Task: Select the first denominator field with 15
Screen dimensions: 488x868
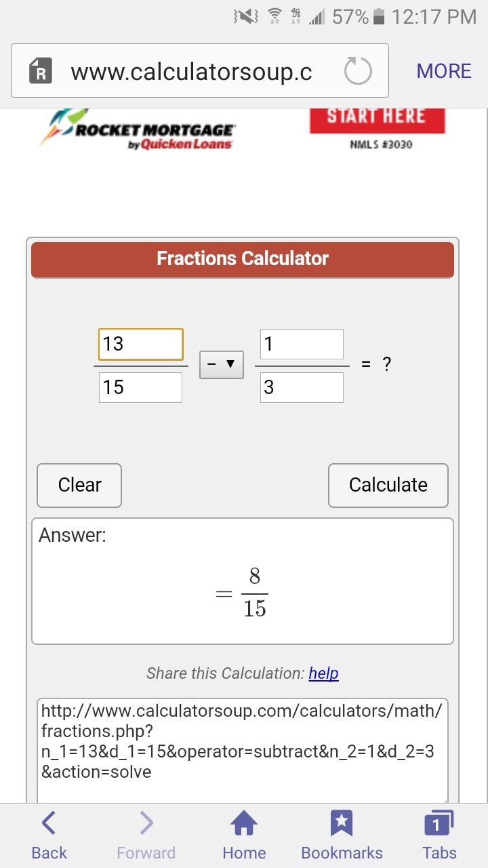Action: [x=140, y=387]
